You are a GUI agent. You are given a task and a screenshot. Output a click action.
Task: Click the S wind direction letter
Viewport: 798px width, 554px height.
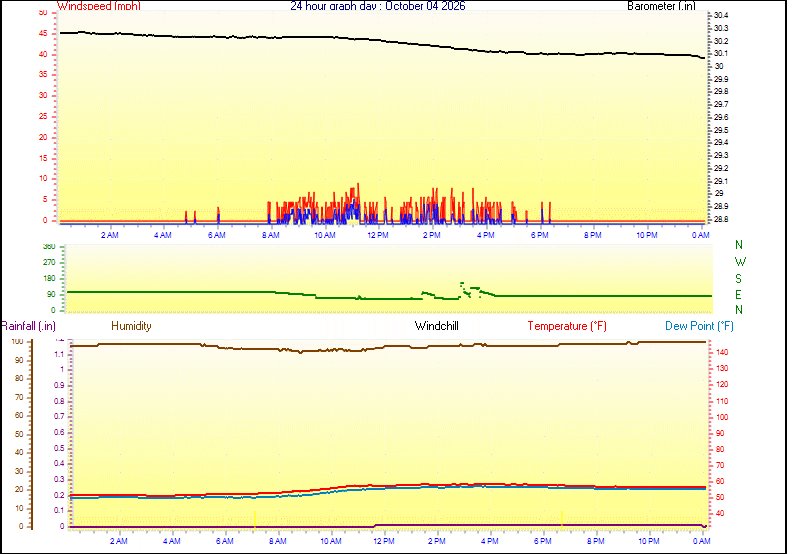(738, 279)
